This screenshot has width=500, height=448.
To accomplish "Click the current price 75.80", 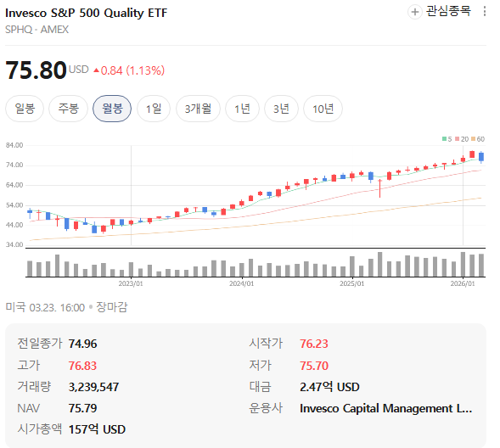I will coord(36,70).
